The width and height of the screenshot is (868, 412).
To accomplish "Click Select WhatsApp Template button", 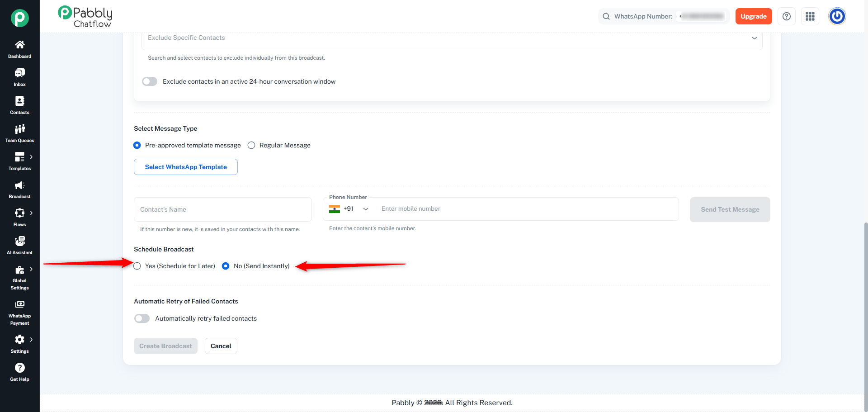I will click(186, 167).
